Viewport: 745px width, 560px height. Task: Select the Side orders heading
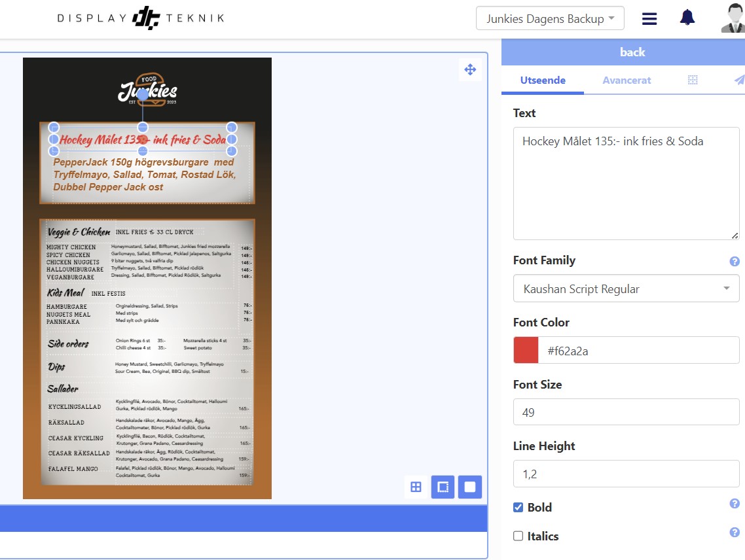pyautogui.click(x=68, y=343)
